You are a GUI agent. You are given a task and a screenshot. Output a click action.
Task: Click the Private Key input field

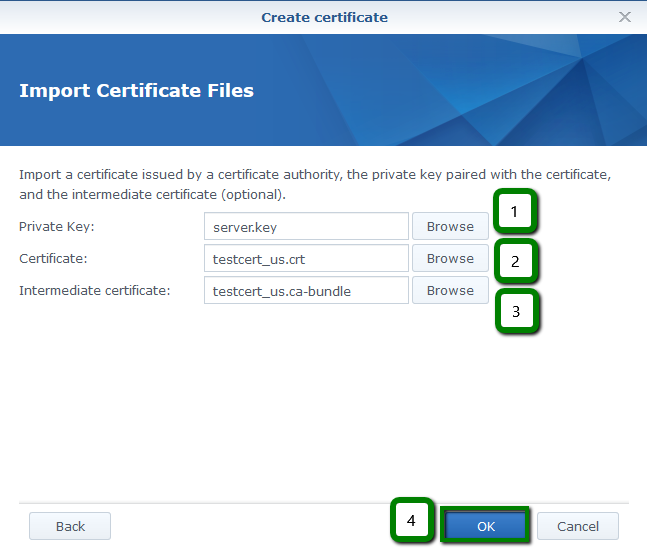[x=306, y=227]
